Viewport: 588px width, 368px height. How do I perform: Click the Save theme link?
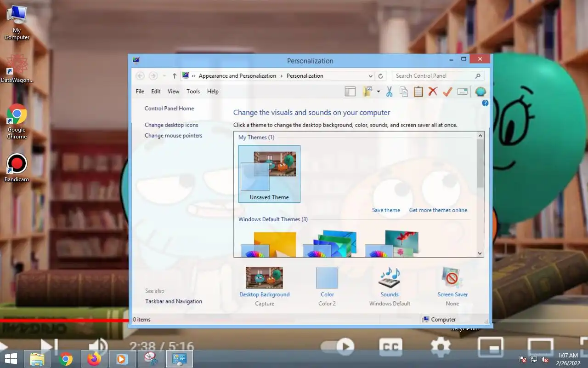pyautogui.click(x=386, y=210)
